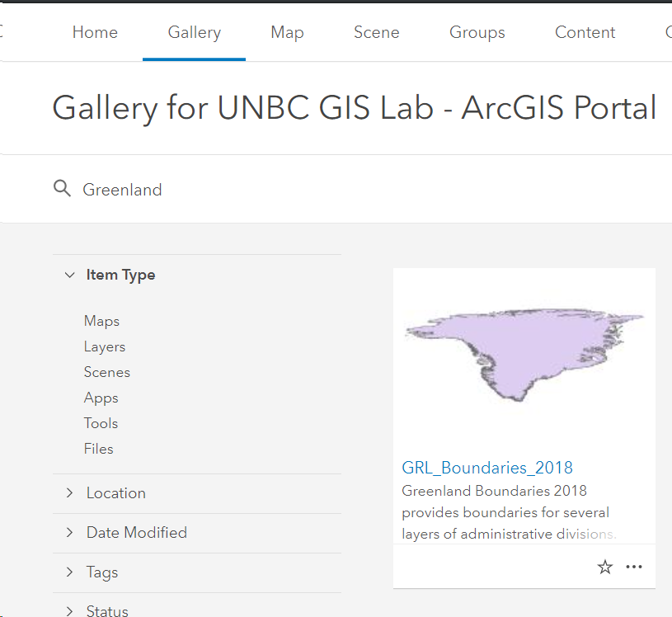The width and height of the screenshot is (672, 617).
Task: Click the magnifier search icon
Action: 62,189
